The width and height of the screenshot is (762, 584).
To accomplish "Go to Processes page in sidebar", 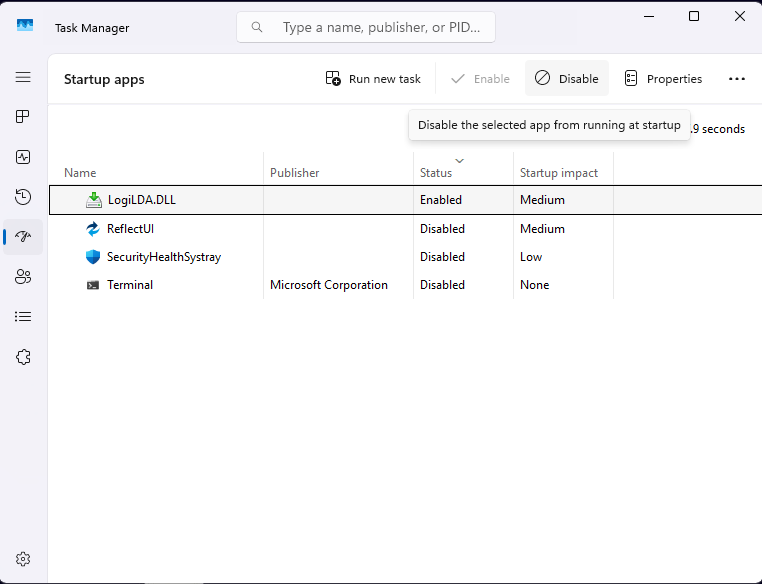I will (23, 117).
